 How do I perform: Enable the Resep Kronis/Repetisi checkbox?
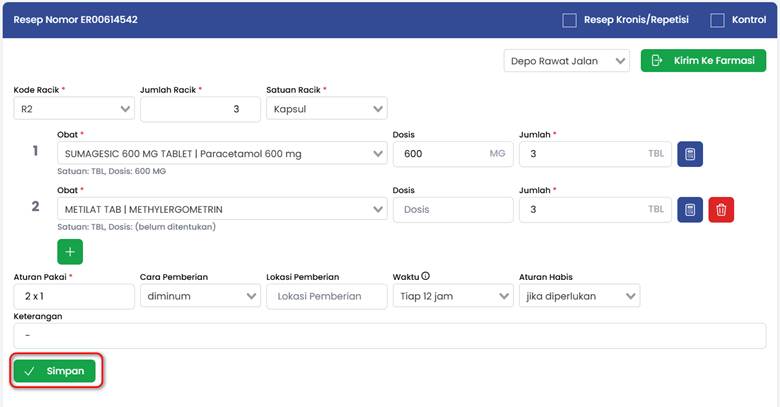[x=570, y=20]
